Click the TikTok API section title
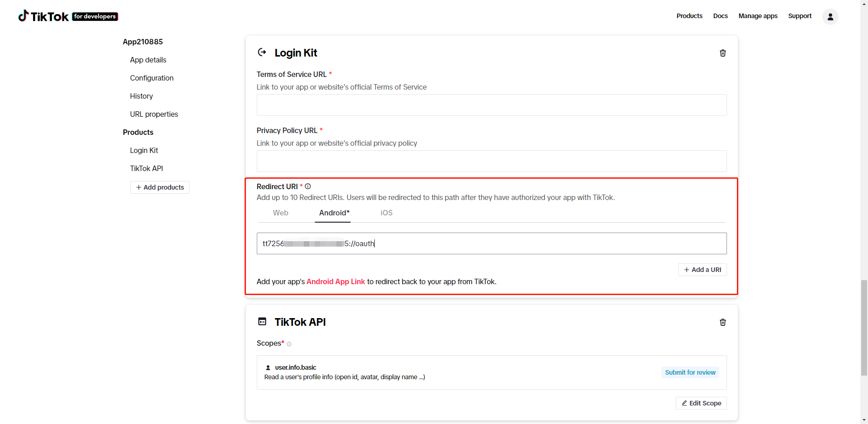868x424 pixels. [x=300, y=322]
